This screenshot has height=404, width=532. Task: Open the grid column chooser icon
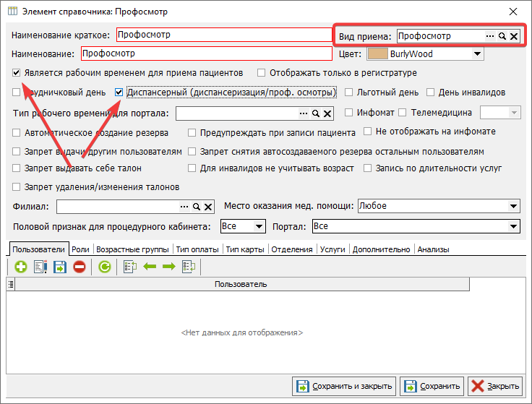(11, 284)
